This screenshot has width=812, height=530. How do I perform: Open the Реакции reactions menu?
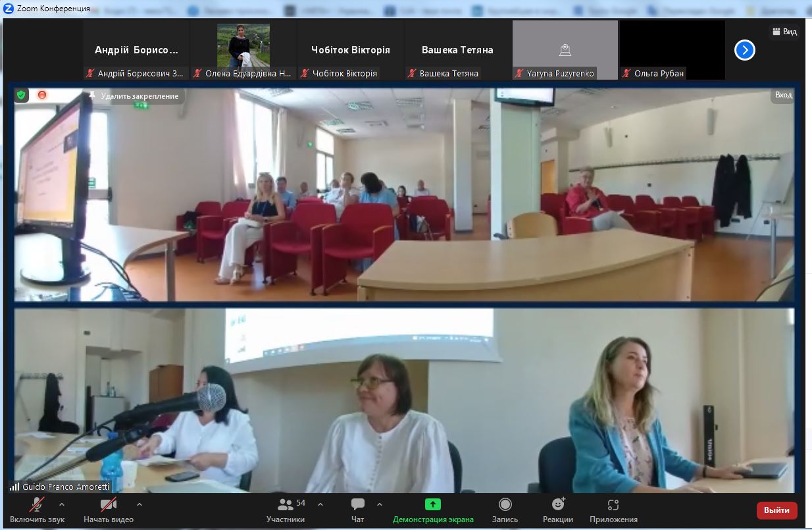(557, 510)
